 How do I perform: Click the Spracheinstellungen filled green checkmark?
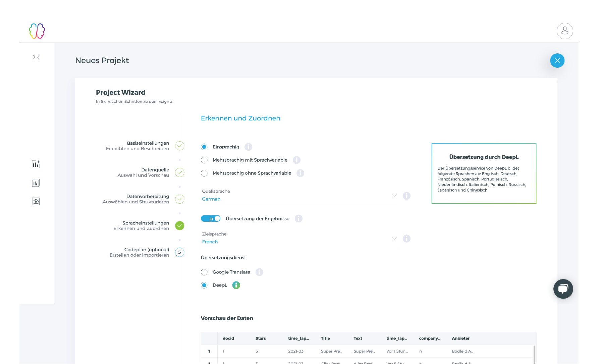coord(180,226)
